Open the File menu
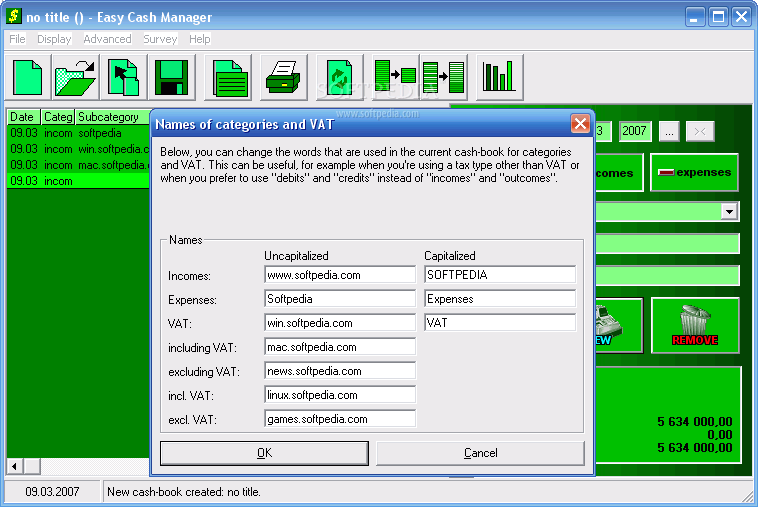Image resolution: width=758 pixels, height=507 pixels. 17,39
